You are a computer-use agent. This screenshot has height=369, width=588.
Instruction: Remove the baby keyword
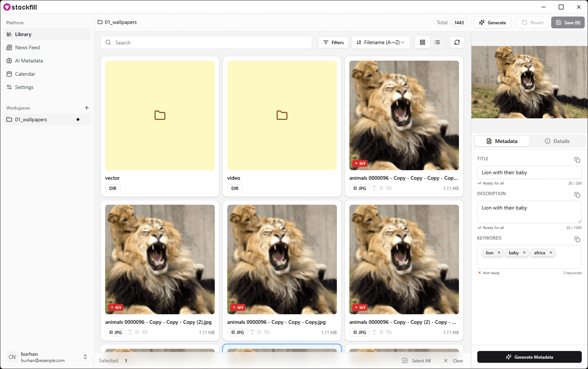[524, 252]
